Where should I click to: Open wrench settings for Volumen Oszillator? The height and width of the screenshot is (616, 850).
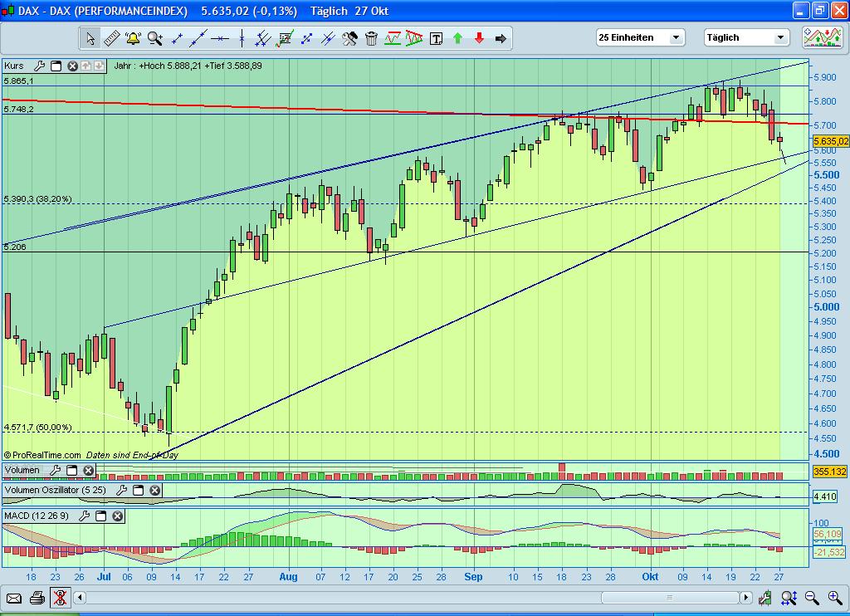point(121,490)
